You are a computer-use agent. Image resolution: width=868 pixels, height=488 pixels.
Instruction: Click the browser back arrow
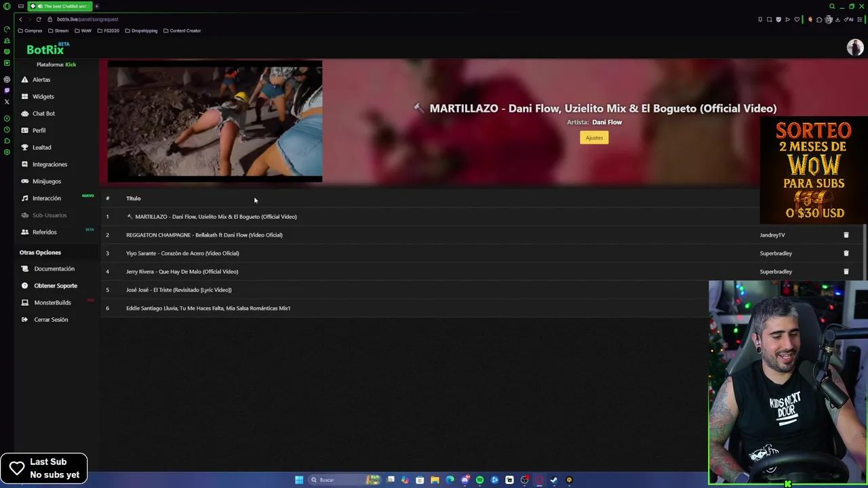coord(20,19)
